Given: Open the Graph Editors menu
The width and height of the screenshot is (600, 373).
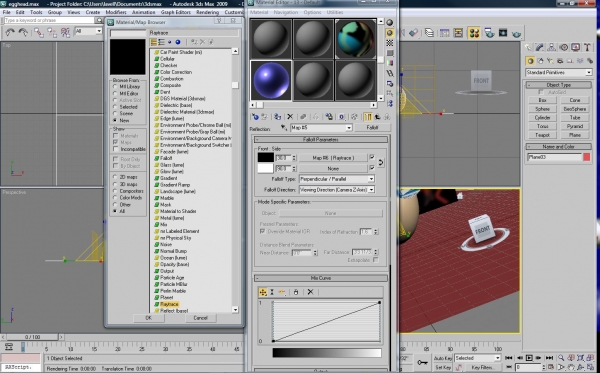Looking at the screenshot, I should [176, 12].
